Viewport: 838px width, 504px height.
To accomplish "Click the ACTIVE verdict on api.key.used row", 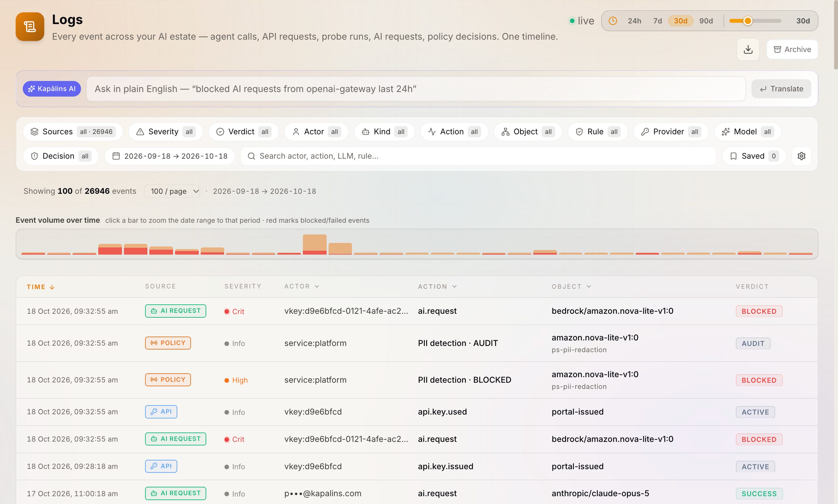I will pyautogui.click(x=755, y=412).
